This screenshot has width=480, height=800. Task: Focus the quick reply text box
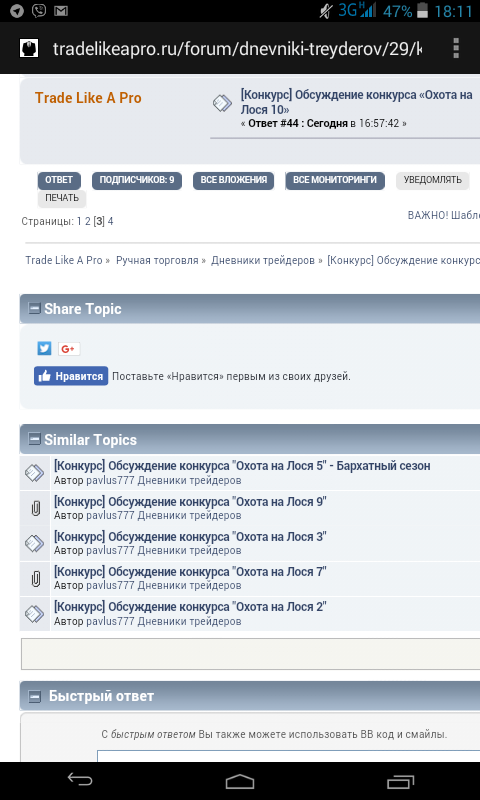point(288,756)
